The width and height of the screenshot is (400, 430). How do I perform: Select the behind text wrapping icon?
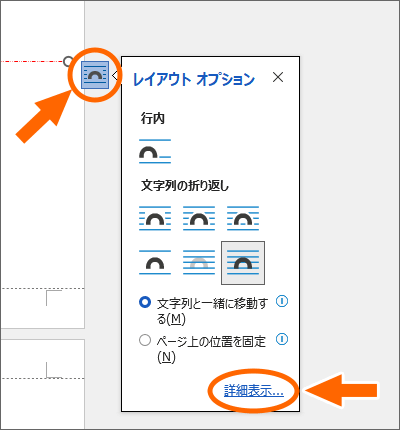pyautogui.click(x=199, y=263)
